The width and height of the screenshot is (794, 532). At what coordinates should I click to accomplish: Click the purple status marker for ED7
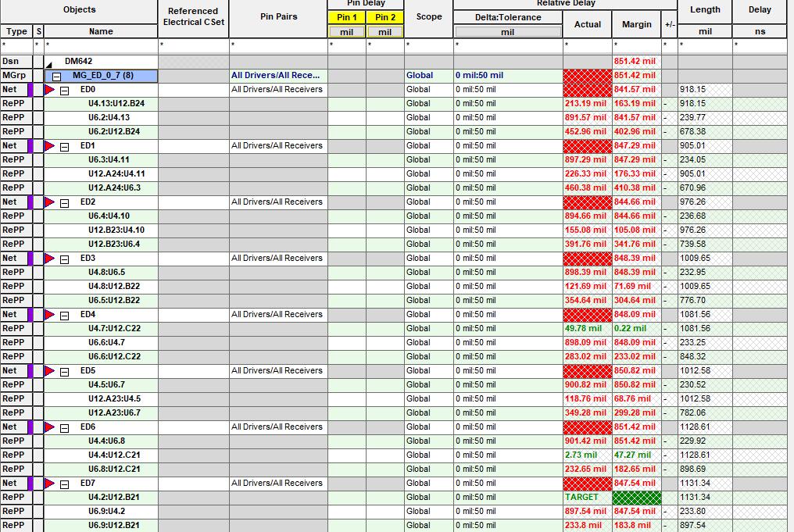pyautogui.click(x=30, y=484)
